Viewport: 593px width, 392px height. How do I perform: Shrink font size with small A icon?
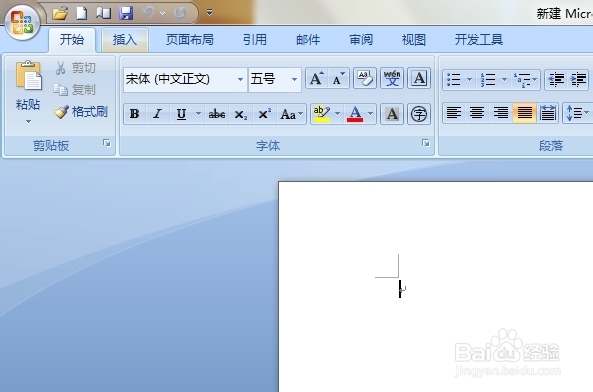click(x=338, y=79)
